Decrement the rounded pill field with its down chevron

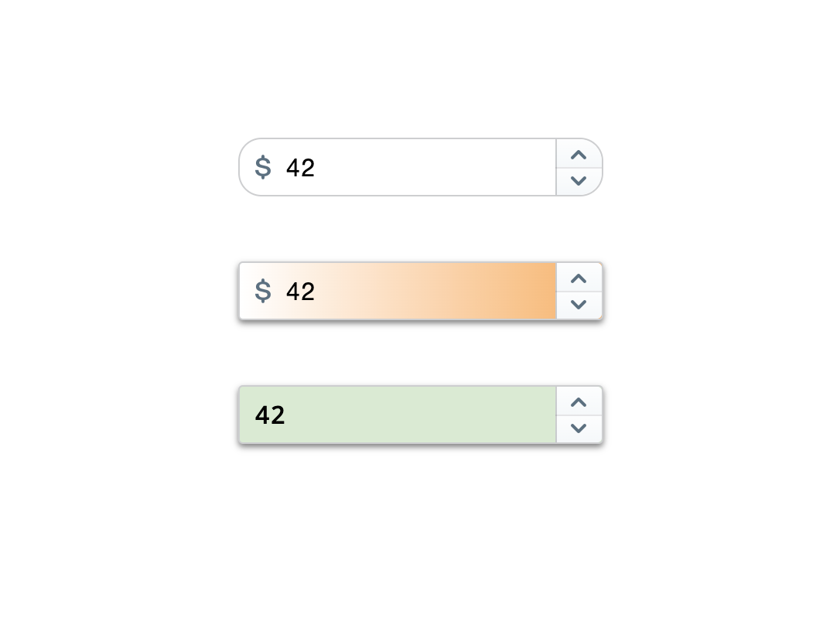(579, 181)
